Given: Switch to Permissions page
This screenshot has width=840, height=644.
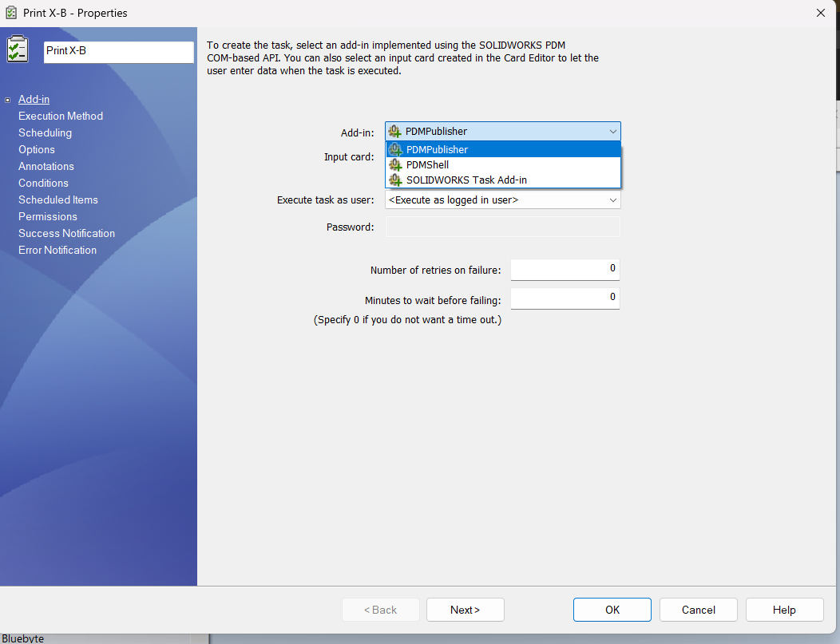Looking at the screenshot, I should point(48,216).
